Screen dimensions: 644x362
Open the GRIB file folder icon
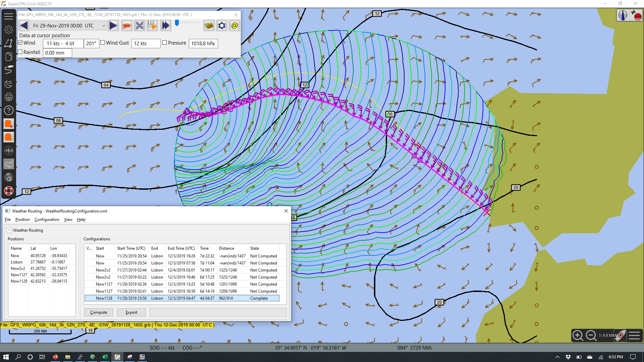pos(209,25)
